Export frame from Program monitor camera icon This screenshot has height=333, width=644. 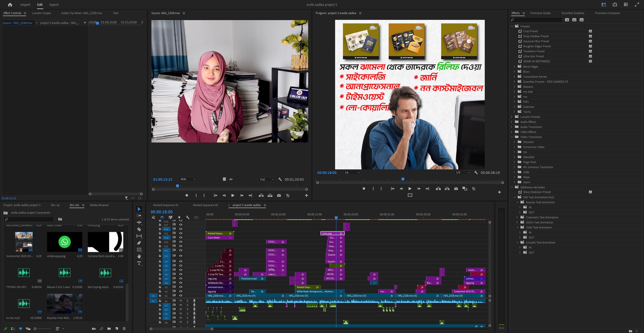[x=456, y=188]
